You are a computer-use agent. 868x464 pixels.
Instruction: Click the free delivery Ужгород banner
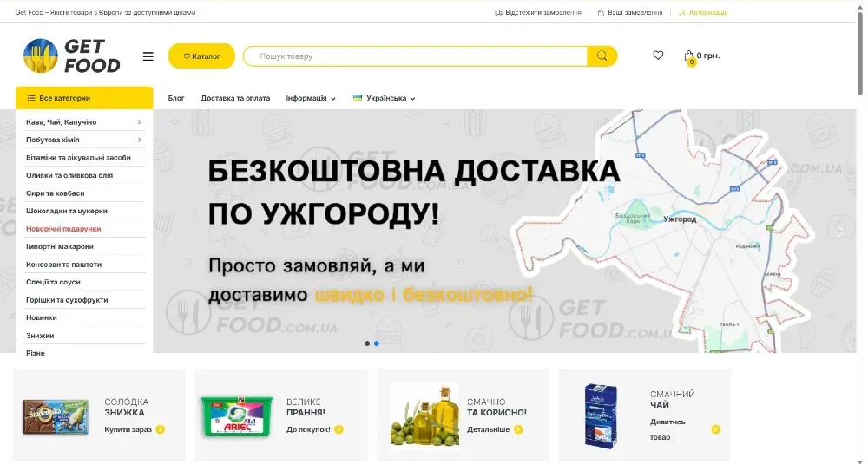pyautogui.click(x=504, y=232)
